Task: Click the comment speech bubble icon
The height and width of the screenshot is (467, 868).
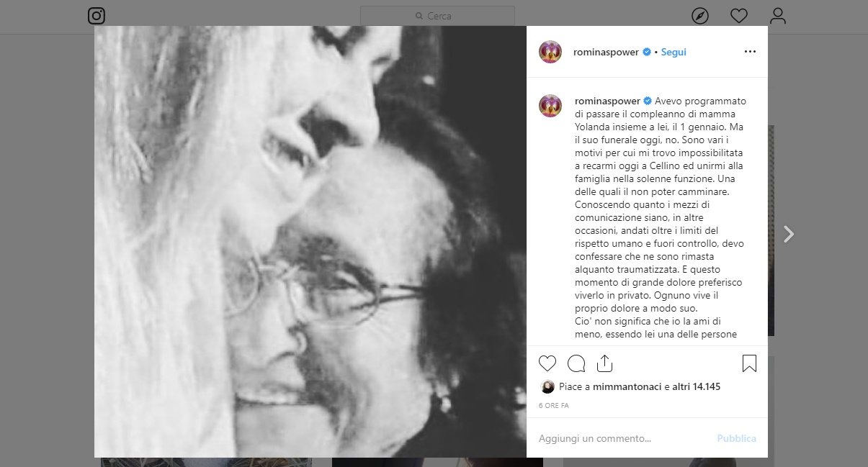Action: (576, 363)
